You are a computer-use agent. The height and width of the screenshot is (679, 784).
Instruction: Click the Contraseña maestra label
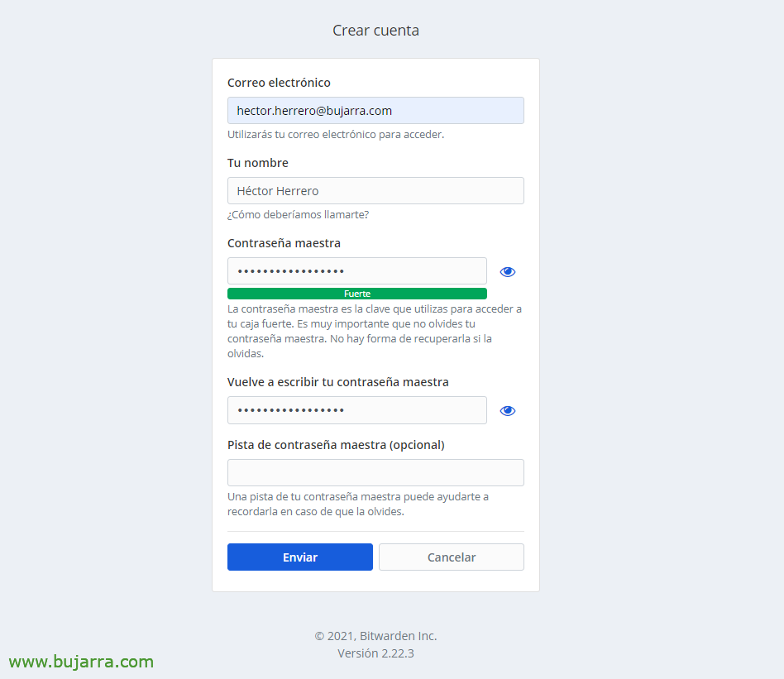(x=284, y=243)
